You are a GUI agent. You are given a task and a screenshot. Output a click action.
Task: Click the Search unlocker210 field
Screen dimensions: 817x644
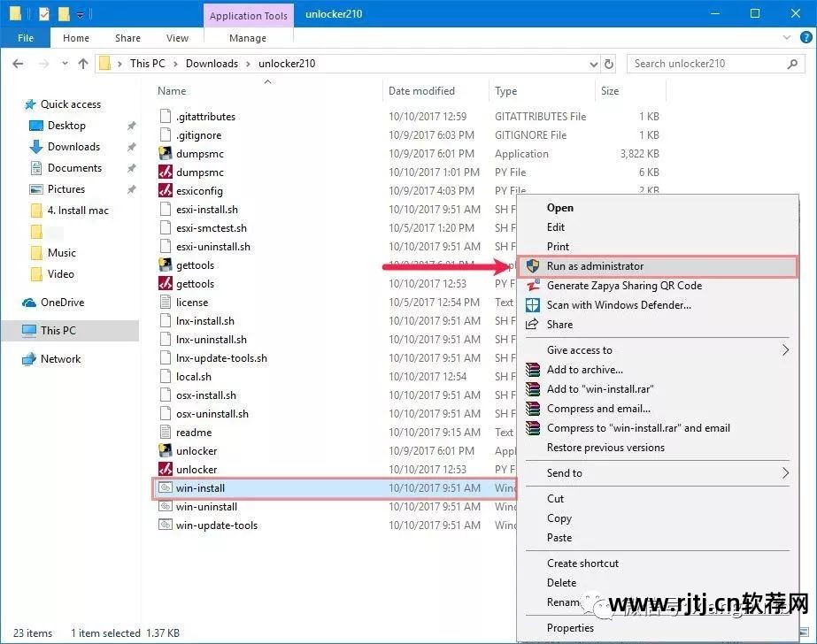click(x=716, y=64)
